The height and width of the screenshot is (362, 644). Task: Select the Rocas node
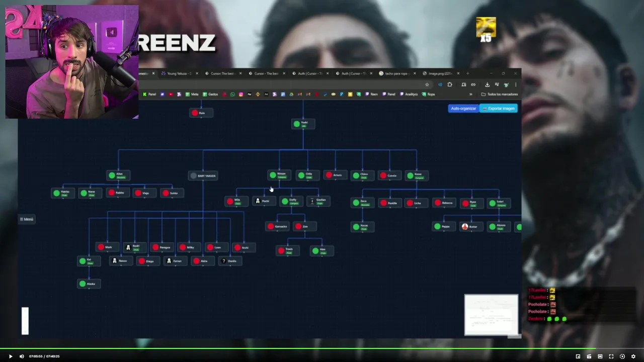click(x=363, y=226)
